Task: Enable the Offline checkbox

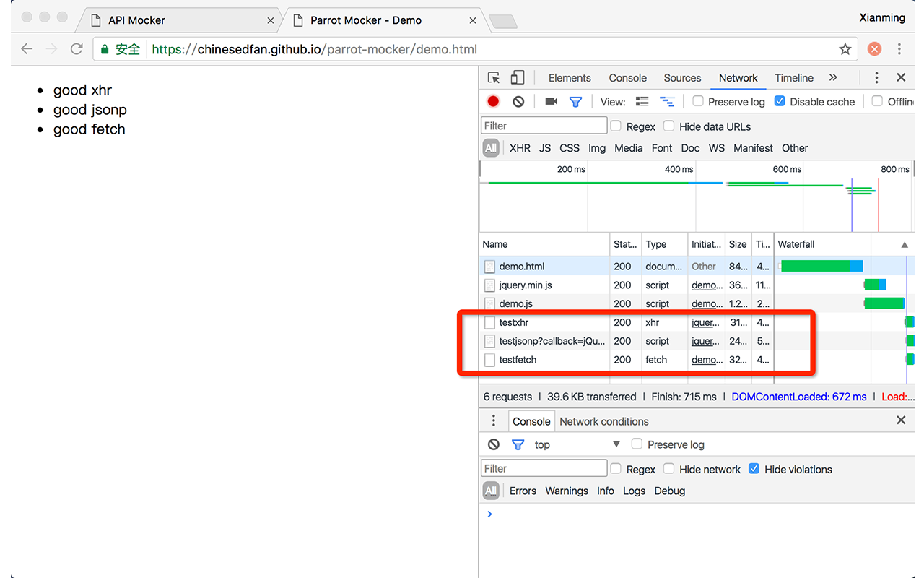Action: (877, 101)
